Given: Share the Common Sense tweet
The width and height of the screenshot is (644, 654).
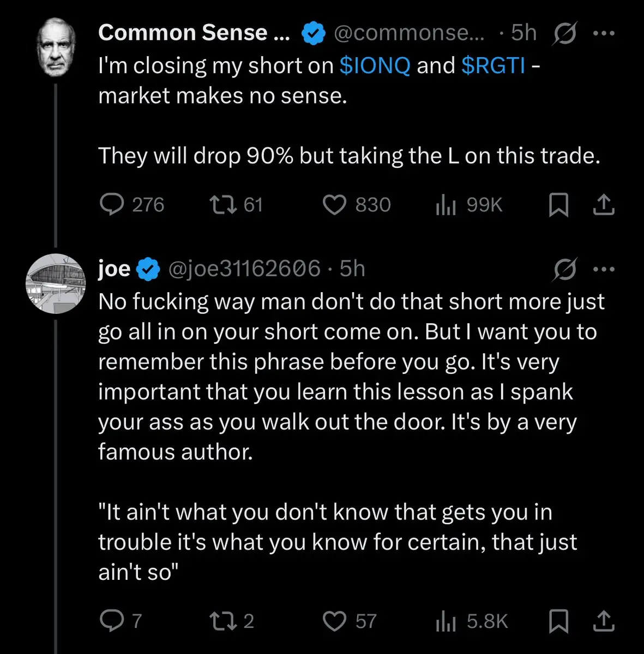Looking at the screenshot, I should click(604, 205).
